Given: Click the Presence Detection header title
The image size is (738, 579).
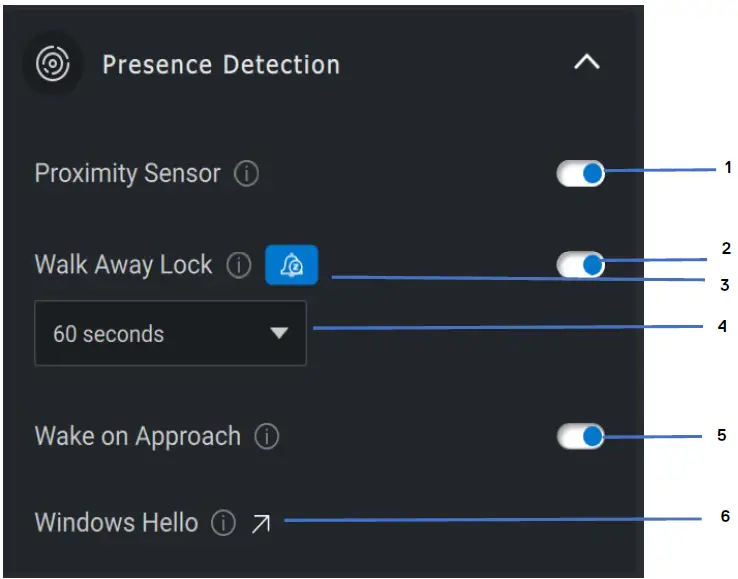Looking at the screenshot, I should tap(221, 65).
